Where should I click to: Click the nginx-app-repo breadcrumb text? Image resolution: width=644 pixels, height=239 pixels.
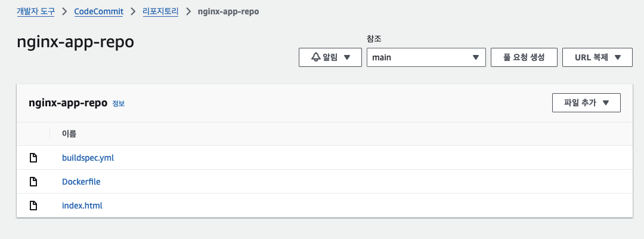[x=228, y=12]
